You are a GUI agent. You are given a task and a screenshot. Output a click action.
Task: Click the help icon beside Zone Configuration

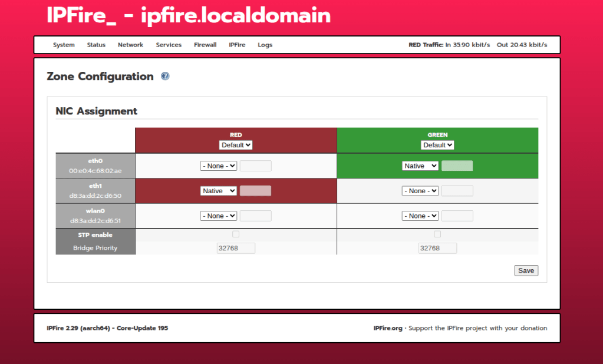coord(165,77)
